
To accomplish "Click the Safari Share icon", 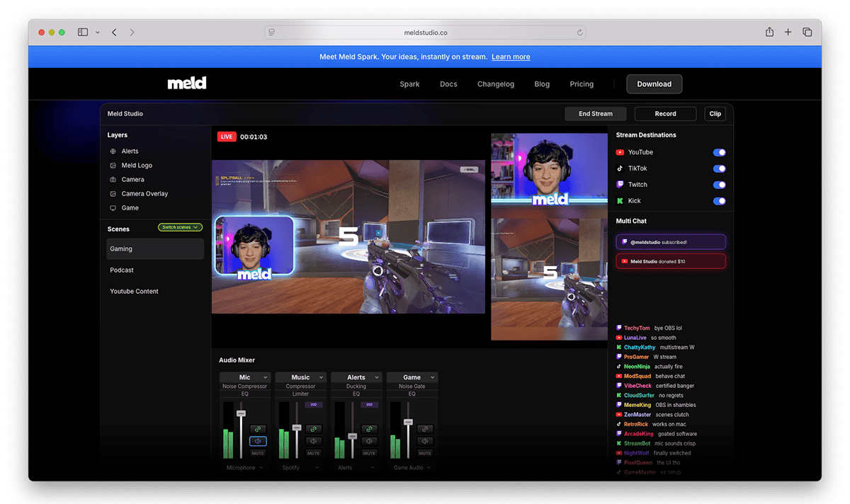I will [769, 32].
